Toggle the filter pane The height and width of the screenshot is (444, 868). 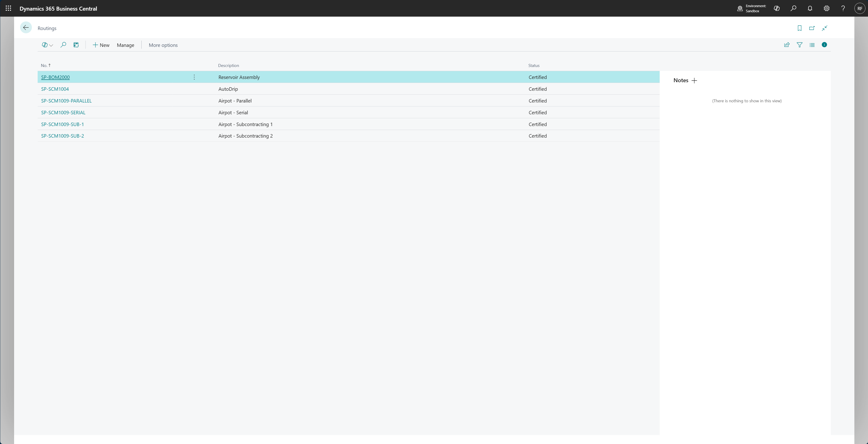click(799, 45)
